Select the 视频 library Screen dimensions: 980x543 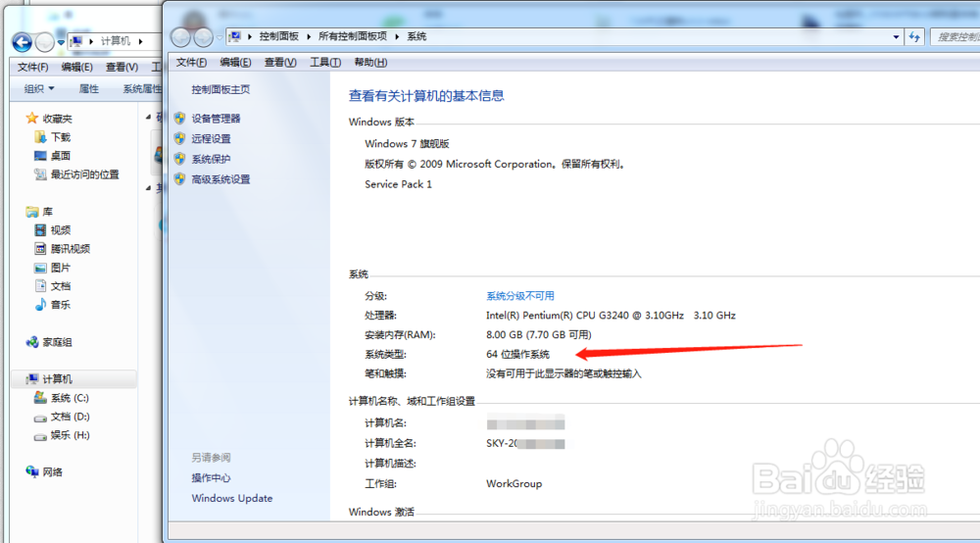click(61, 230)
